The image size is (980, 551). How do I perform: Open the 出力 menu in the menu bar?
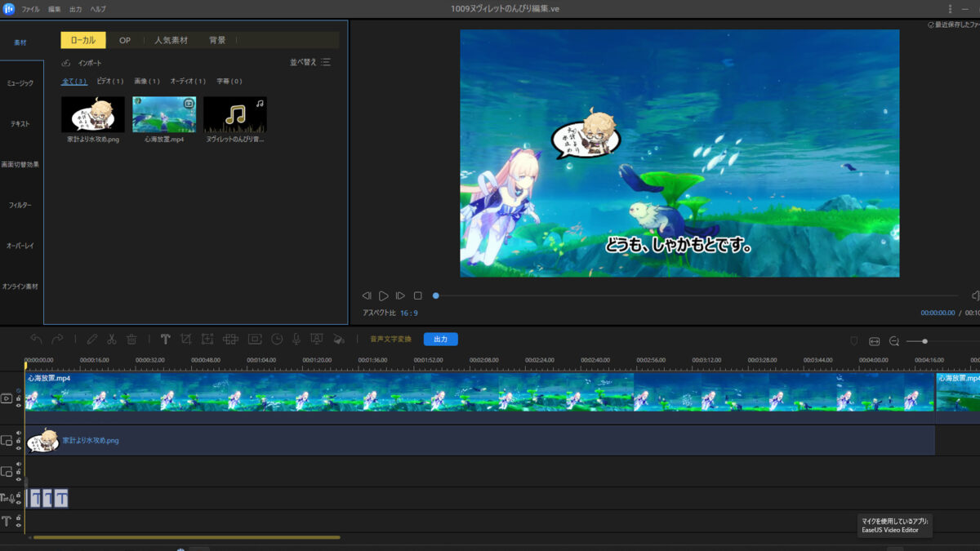(x=75, y=8)
